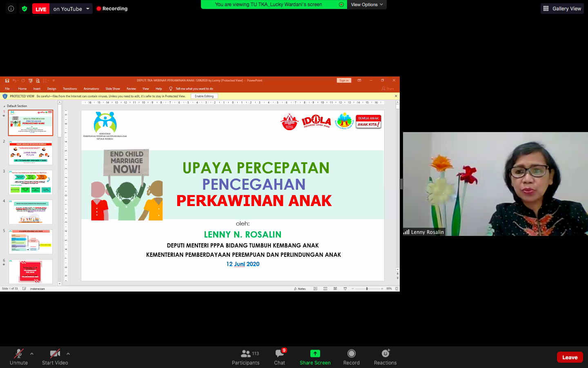Open the Slide Show ribbon tab
This screenshot has height=368, width=588.
click(x=113, y=89)
